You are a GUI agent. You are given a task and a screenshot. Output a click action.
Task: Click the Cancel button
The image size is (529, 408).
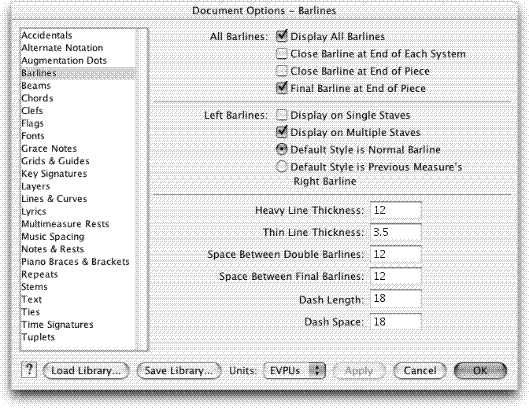(420, 371)
